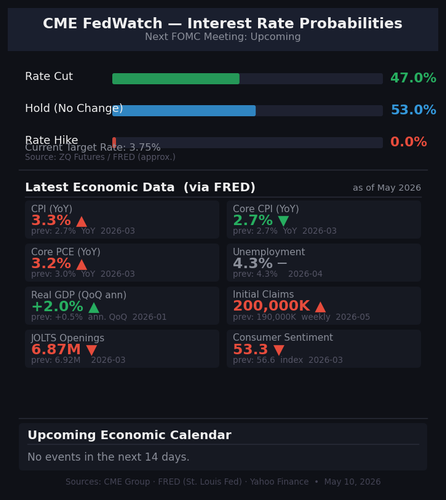The width and height of the screenshot is (446, 500).
Task: Open the CPI (YoY) data card
Action: [122, 220]
